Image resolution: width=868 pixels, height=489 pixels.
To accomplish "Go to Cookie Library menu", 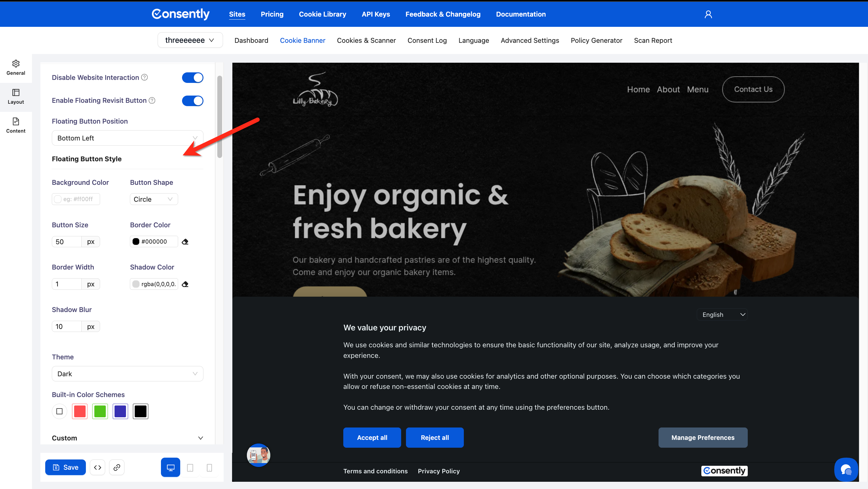I will point(322,14).
